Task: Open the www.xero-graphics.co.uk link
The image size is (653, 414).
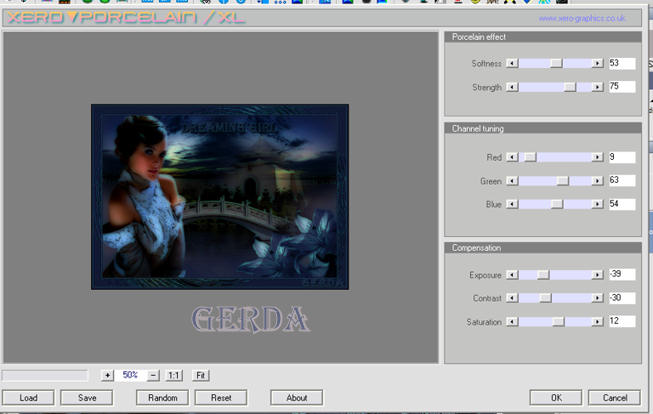Action: (582, 18)
